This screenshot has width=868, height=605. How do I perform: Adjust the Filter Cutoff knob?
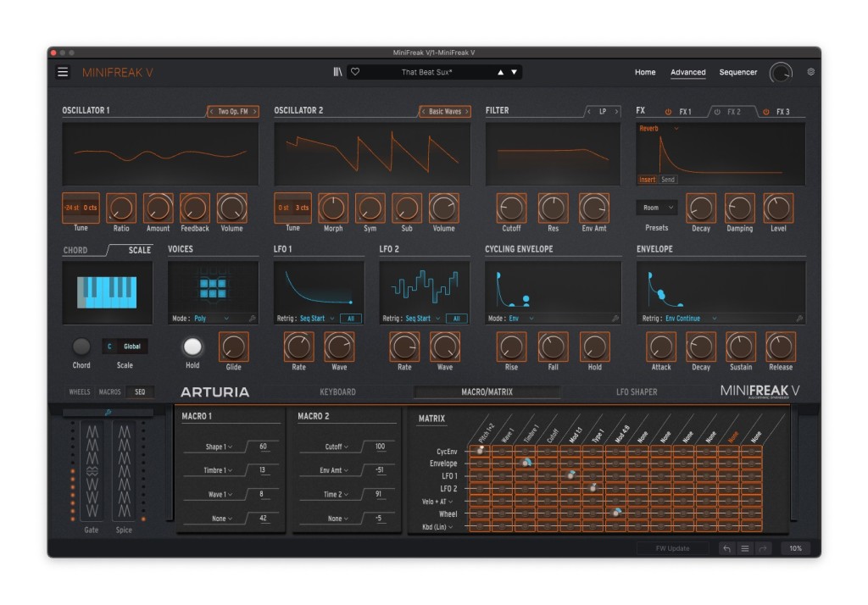(510, 208)
